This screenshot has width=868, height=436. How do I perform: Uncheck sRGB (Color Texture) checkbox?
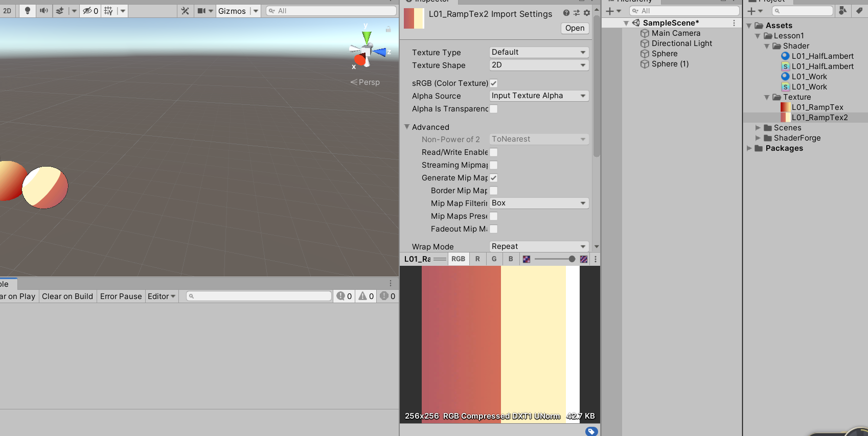493,83
